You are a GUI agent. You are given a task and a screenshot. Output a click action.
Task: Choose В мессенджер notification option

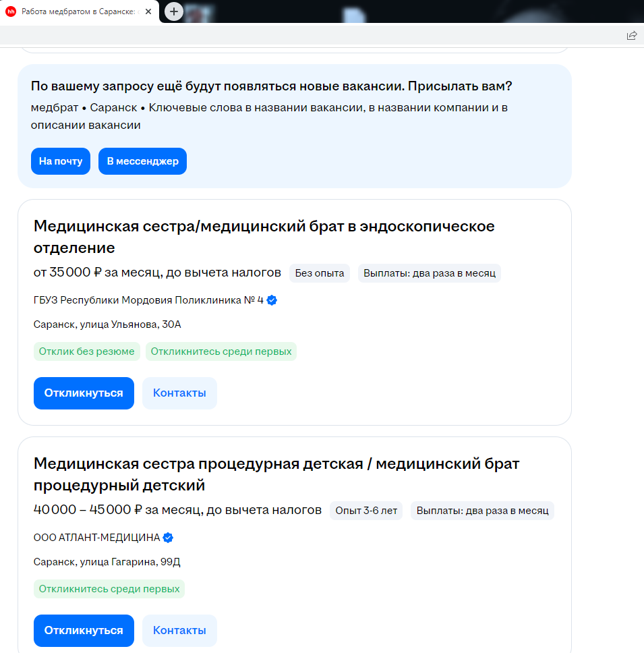(x=142, y=161)
